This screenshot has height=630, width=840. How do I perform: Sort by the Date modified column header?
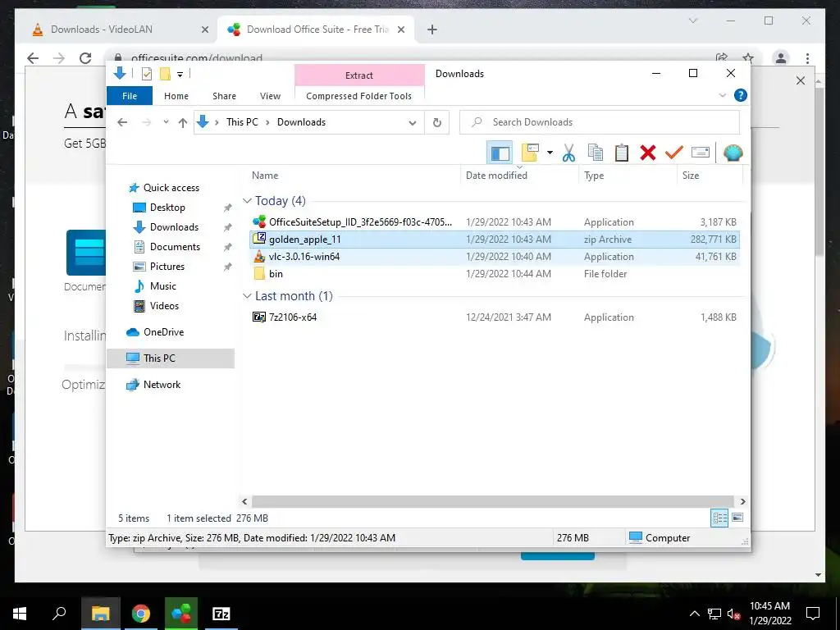coord(519,176)
